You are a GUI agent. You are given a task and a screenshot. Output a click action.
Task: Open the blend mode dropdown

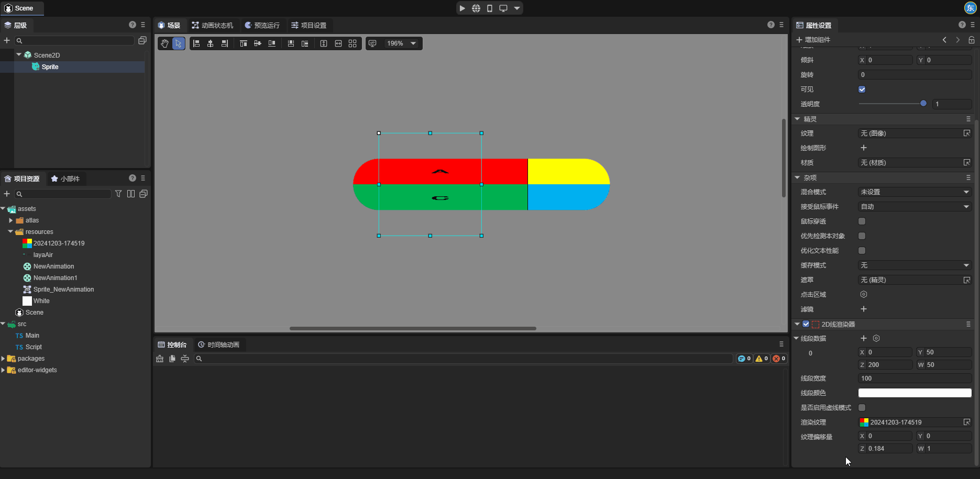coord(915,192)
